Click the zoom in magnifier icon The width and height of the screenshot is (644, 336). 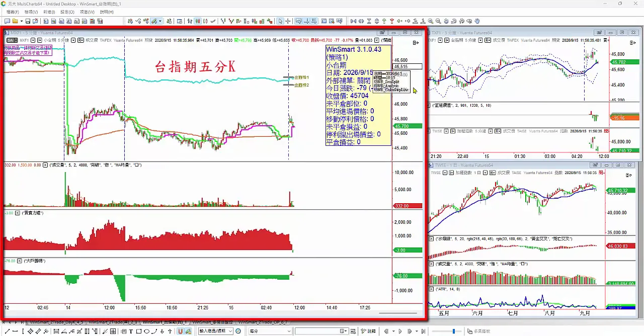point(431,21)
